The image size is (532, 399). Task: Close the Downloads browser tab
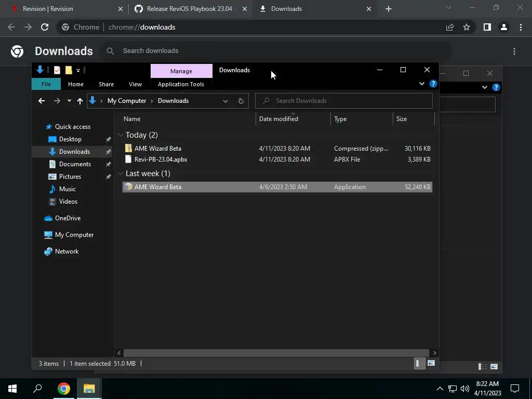pyautogui.click(x=369, y=9)
